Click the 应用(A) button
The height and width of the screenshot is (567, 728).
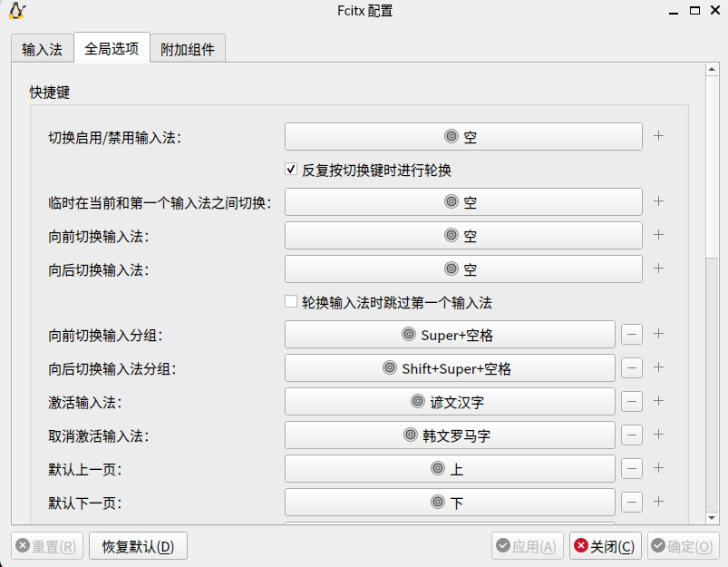pos(528,545)
